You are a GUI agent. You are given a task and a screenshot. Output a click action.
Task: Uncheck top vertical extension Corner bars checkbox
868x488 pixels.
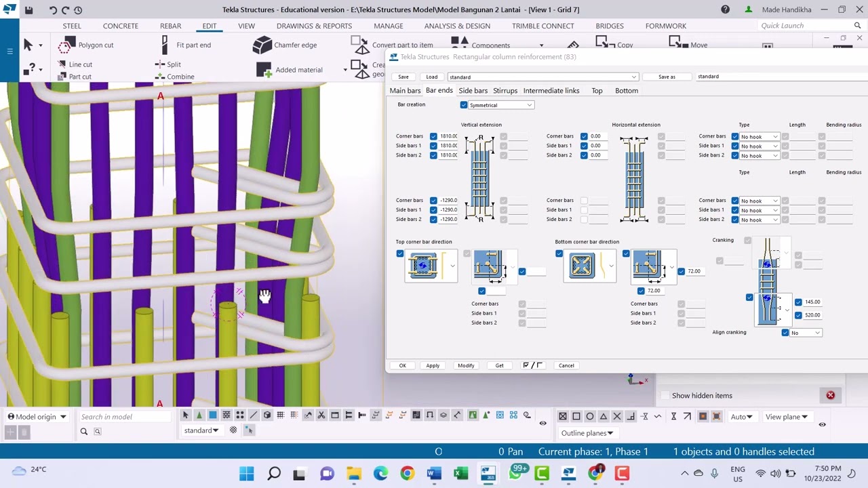(x=433, y=136)
